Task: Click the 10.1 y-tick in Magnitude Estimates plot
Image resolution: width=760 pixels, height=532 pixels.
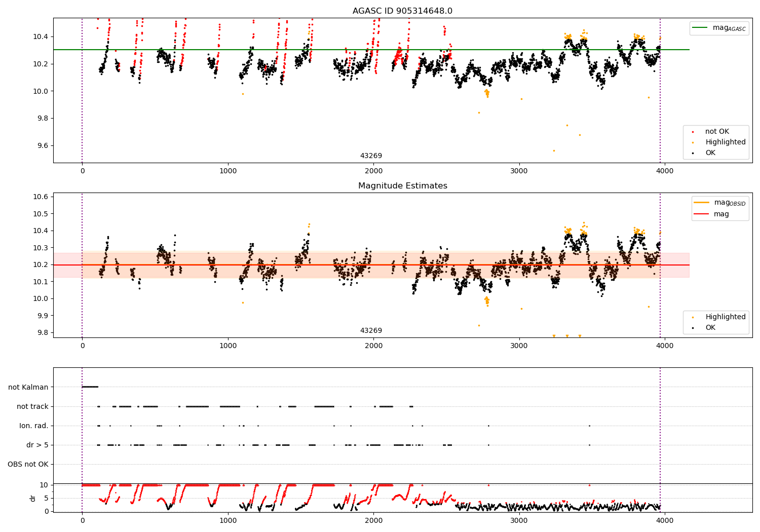Action: (41, 282)
